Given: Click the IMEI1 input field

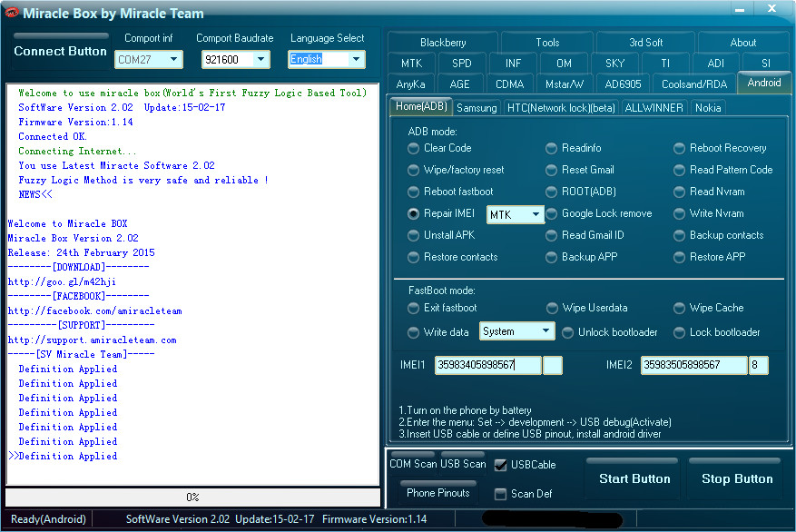Looking at the screenshot, I should pyautogui.click(x=487, y=365).
